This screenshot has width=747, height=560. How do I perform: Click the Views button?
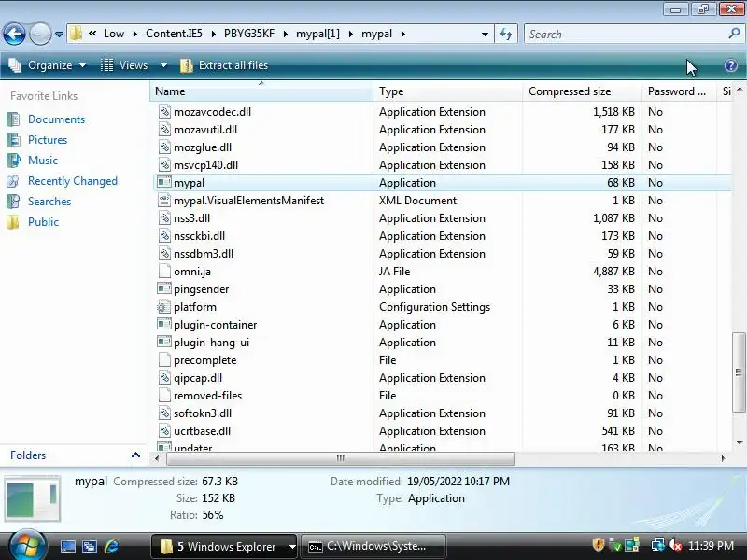click(125, 65)
